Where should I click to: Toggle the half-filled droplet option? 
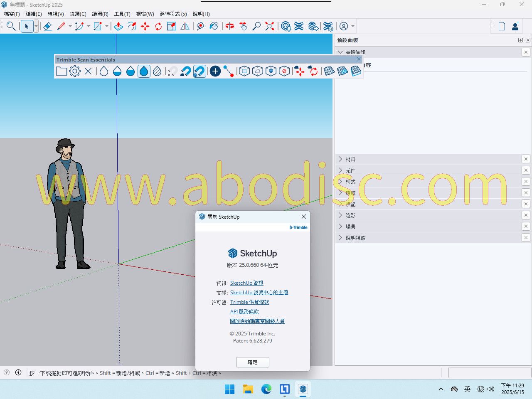[131, 71]
